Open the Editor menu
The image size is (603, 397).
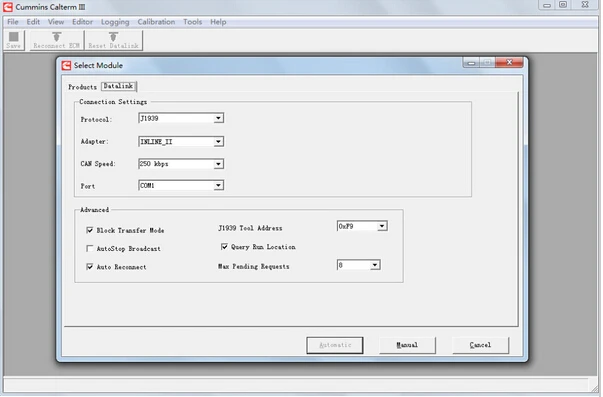(82, 22)
